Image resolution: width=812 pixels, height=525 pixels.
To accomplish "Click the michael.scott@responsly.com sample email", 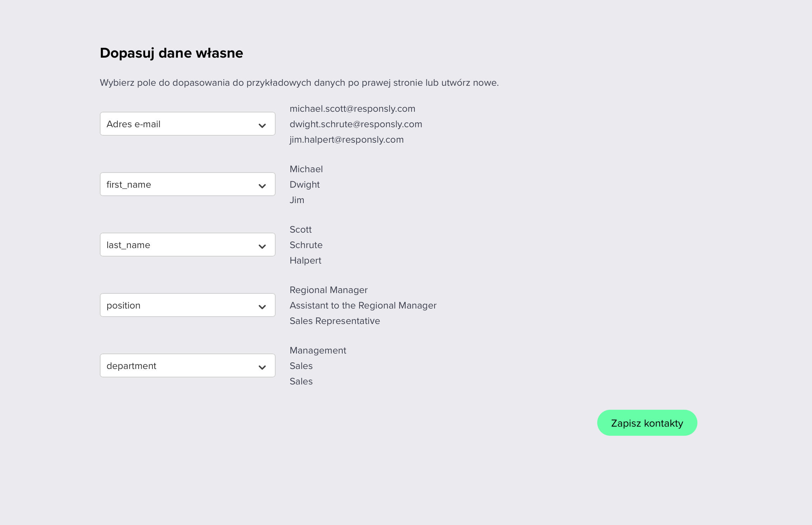I will coord(352,109).
